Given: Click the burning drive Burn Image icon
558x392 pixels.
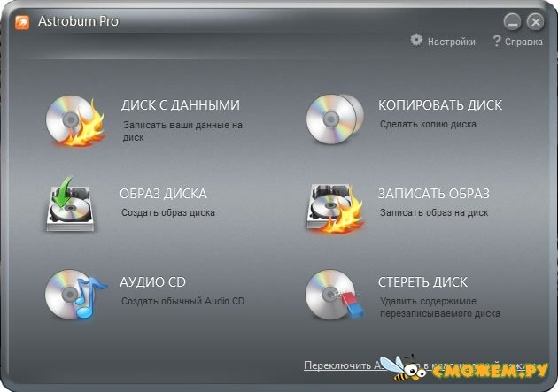Looking at the screenshot, I should pyautogui.click(x=335, y=206).
